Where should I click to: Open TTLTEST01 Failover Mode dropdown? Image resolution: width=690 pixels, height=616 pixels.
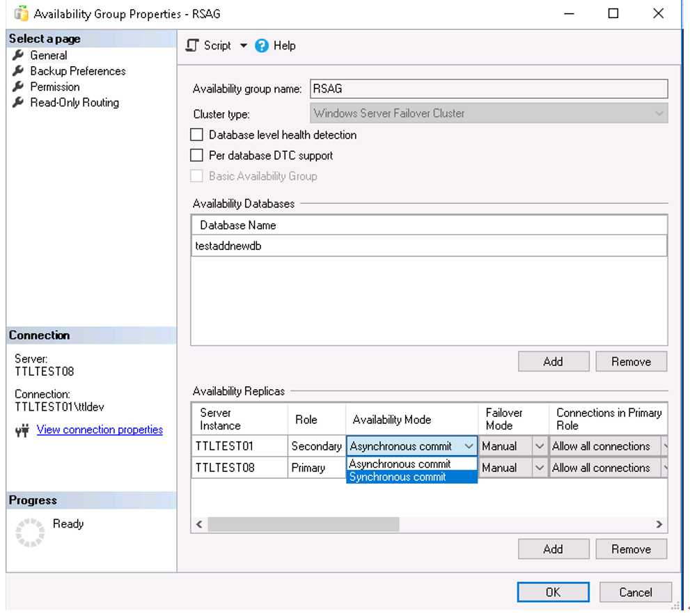pos(539,446)
